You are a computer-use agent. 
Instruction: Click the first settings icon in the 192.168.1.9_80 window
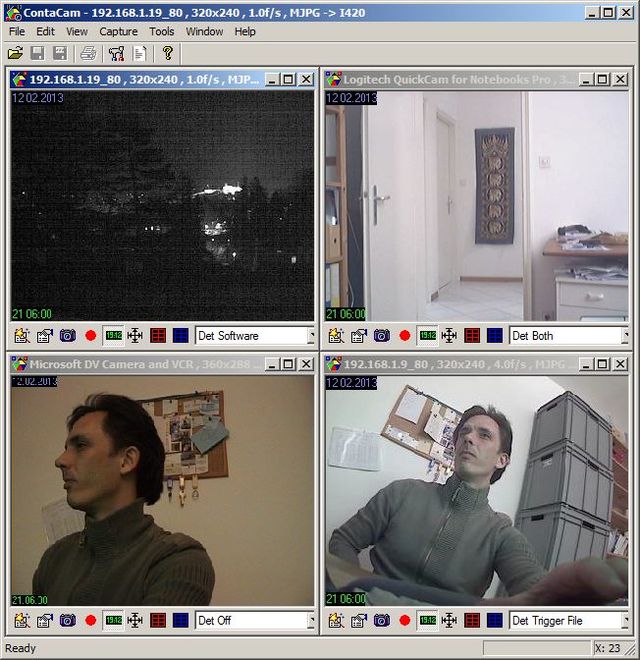point(336,621)
